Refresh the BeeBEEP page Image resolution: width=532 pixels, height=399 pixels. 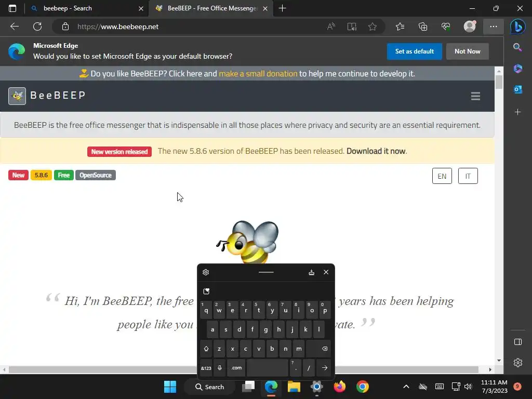point(37,26)
